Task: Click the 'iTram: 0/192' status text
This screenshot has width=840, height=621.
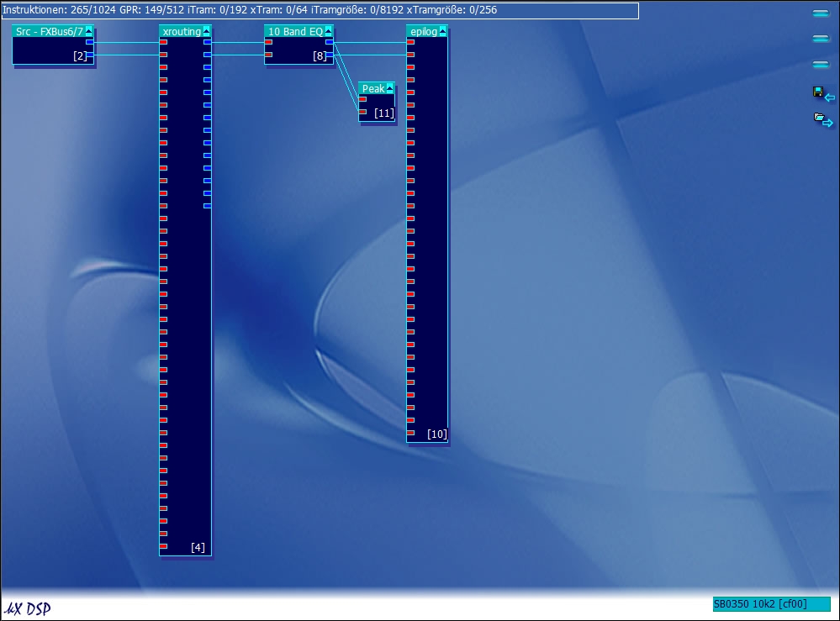Action: click(218, 9)
